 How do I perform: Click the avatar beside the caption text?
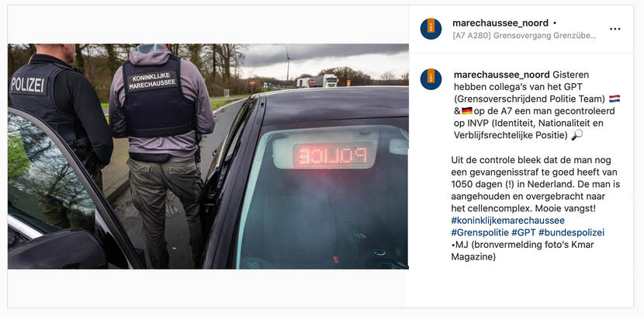[431, 79]
